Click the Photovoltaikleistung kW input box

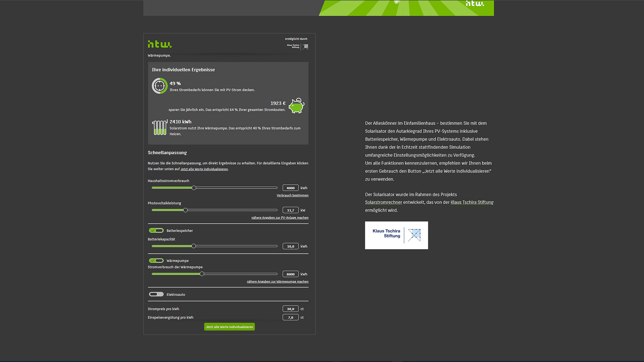[x=290, y=210]
